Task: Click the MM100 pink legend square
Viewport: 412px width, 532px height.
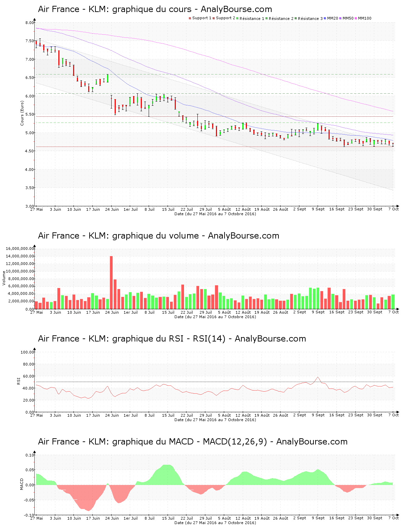Action: [356, 18]
